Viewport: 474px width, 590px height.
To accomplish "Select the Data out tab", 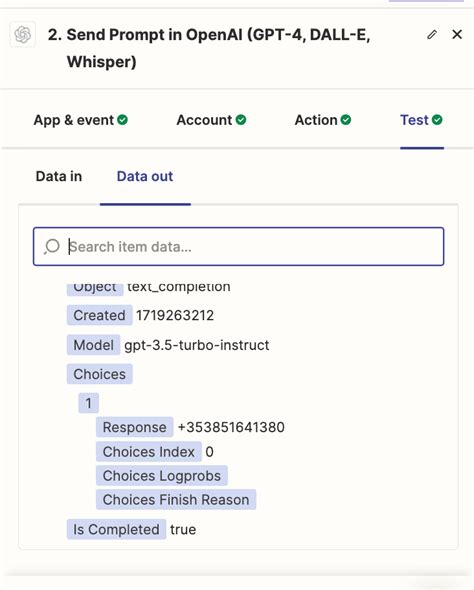I will pyautogui.click(x=145, y=176).
